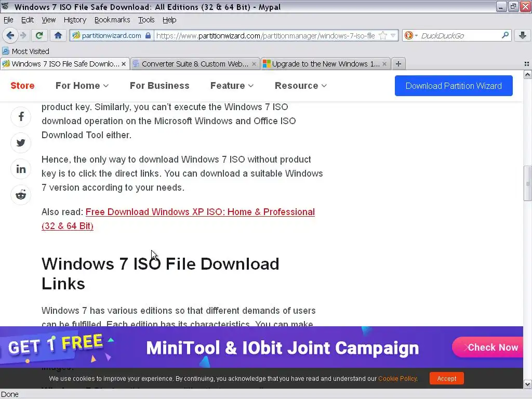Click the Store link in site navigation

click(22, 86)
